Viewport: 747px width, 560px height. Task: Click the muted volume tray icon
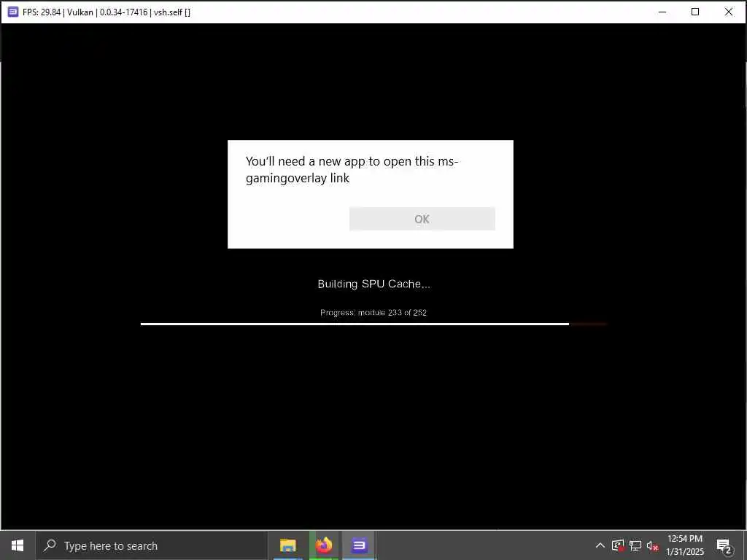click(653, 545)
